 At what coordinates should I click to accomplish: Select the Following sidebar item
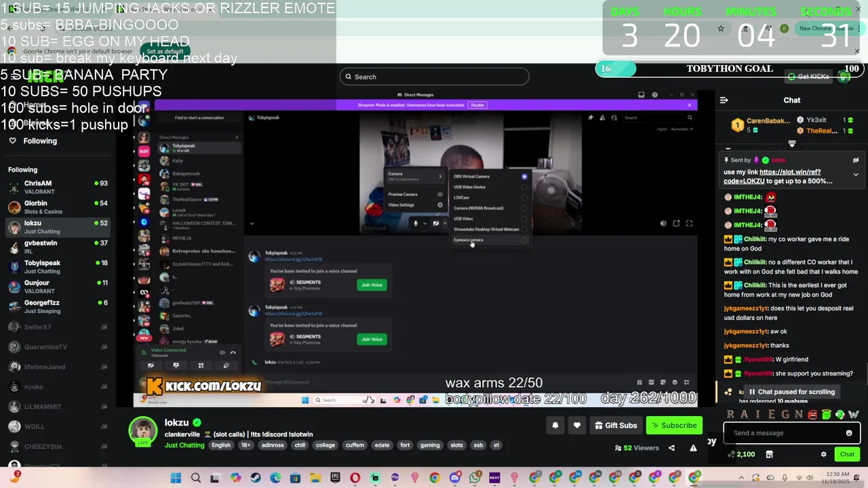(x=40, y=141)
